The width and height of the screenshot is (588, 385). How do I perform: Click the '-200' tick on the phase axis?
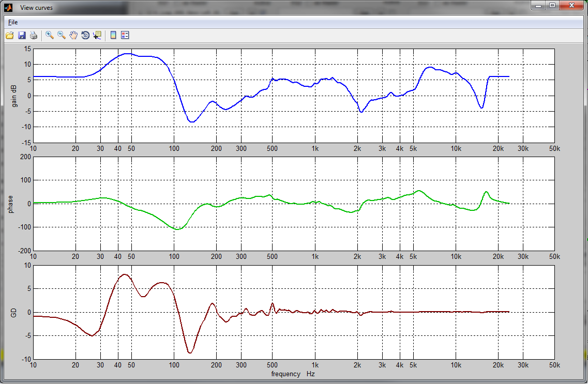(x=25, y=251)
